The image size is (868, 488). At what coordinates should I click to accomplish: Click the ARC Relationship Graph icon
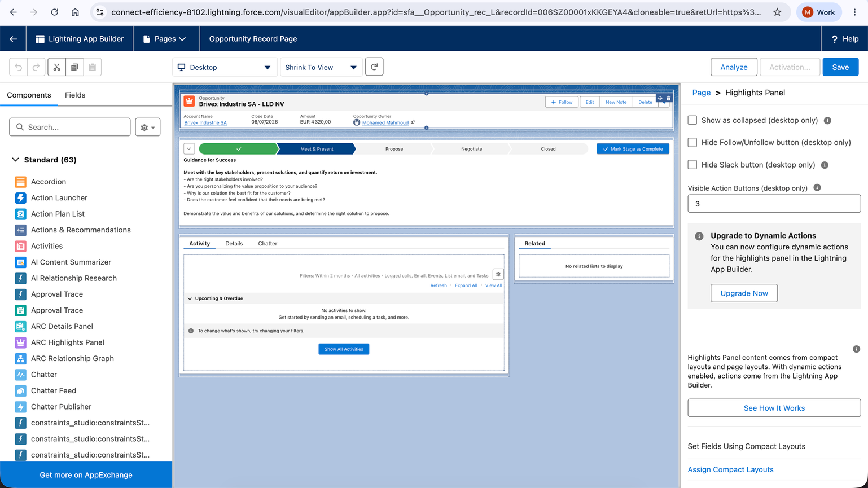pyautogui.click(x=21, y=358)
